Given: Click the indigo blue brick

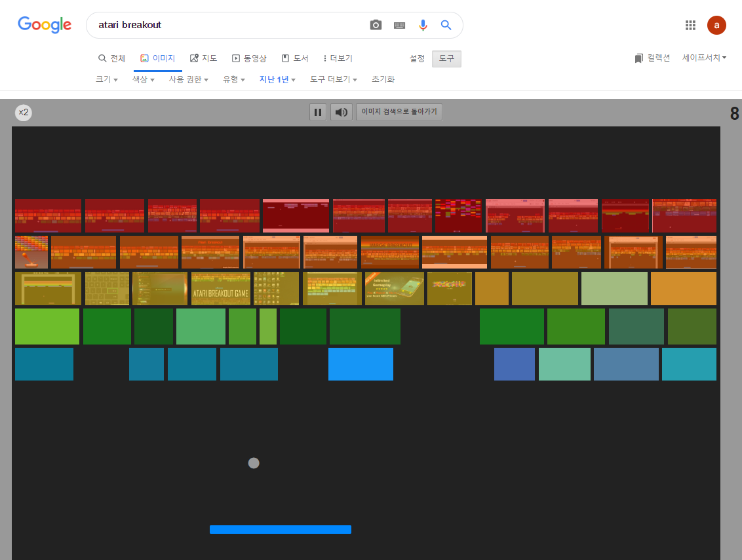Looking at the screenshot, I should point(515,364).
